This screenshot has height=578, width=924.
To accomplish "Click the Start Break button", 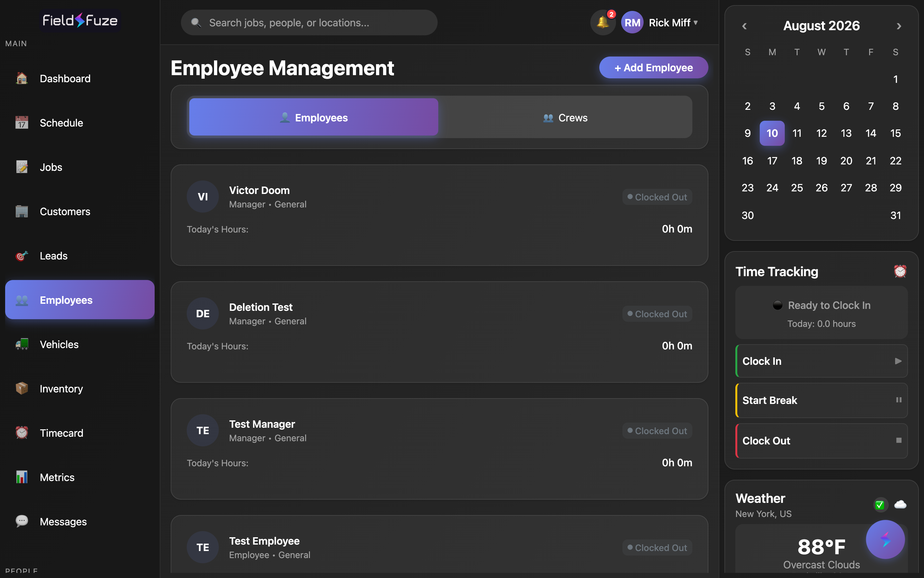I will 822,400.
